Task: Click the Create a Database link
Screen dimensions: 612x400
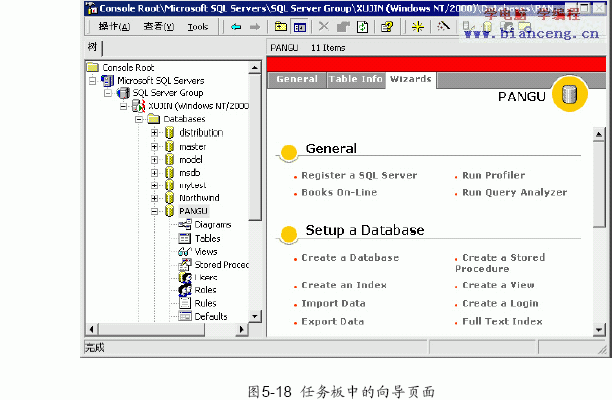Action: pos(350,258)
